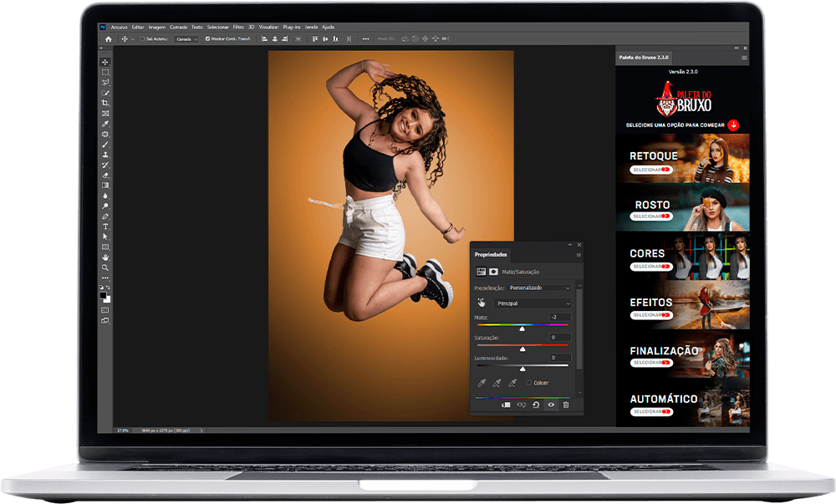Reset adjustment with the curved arrow icon
The height and width of the screenshot is (504, 836).
(536, 405)
